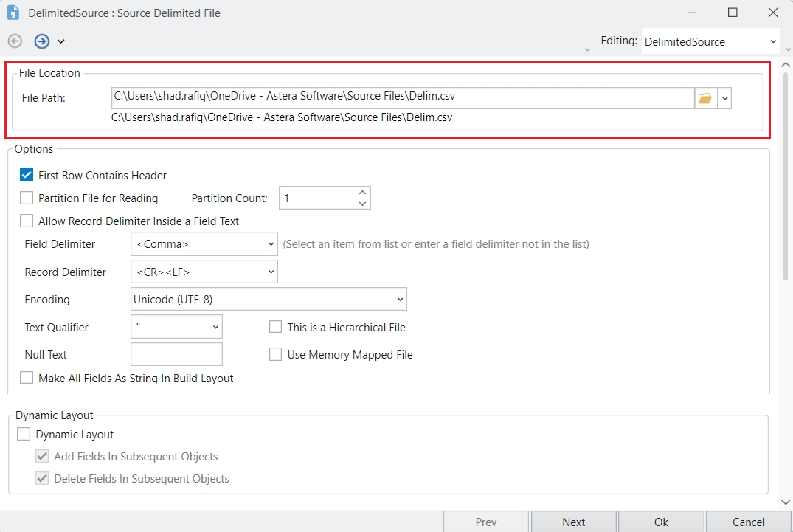The image size is (793, 532).
Task: Check This is a Hierarchical File
Action: (x=276, y=327)
